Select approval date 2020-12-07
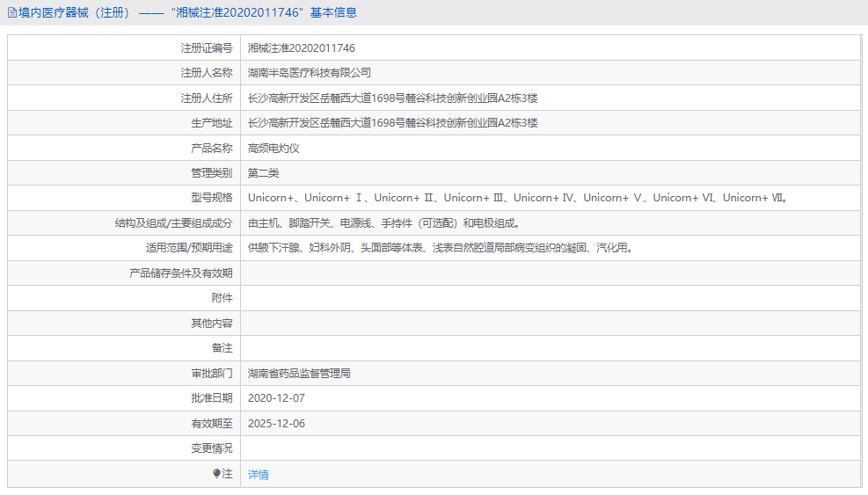868x495 pixels. pos(276,398)
